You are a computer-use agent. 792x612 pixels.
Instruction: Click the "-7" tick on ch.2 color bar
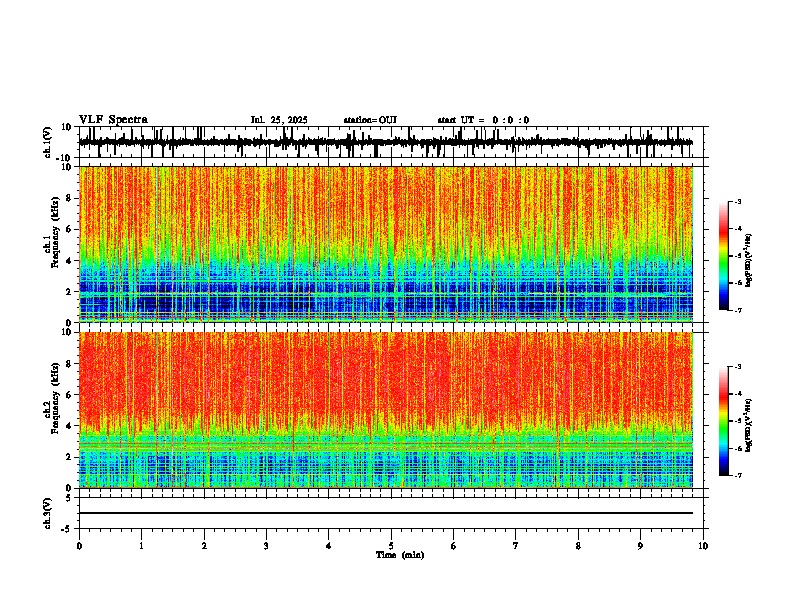click(x=737, y=475)
